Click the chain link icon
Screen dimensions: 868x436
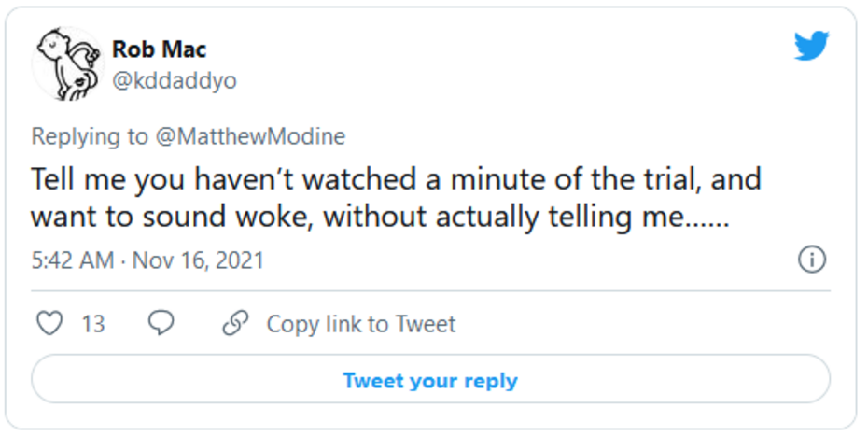[235, 324]
